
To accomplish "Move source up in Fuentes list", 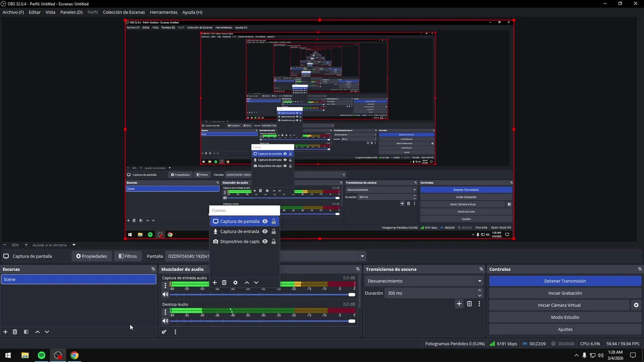I will (x=247, y=283).
